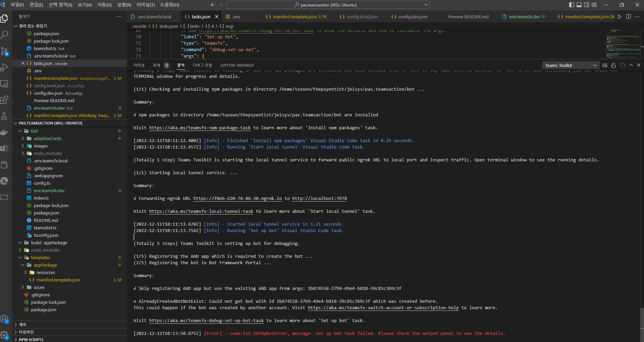Open the Teams Toolkit sidebar icon
Image resolution: width=644 pixels, height=342 pixels.
tap(5, 149)
